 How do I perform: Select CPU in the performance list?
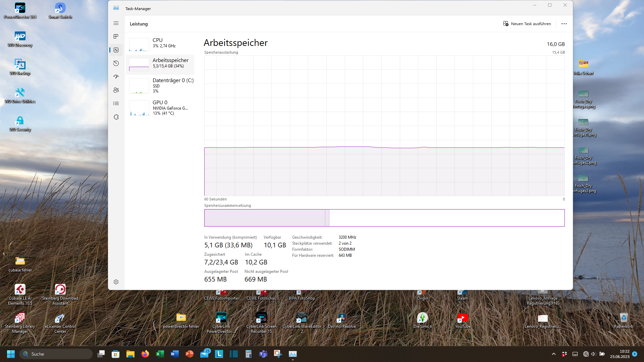tap(160, 44)
